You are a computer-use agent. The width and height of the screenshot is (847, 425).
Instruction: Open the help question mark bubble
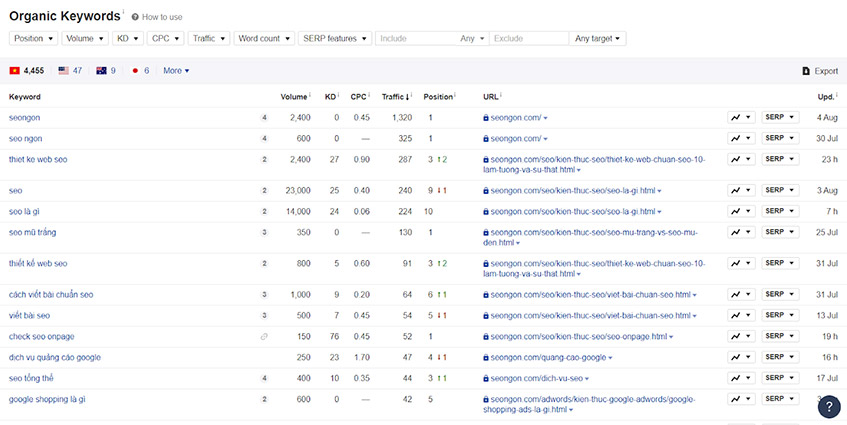click(x=829, y=406)
